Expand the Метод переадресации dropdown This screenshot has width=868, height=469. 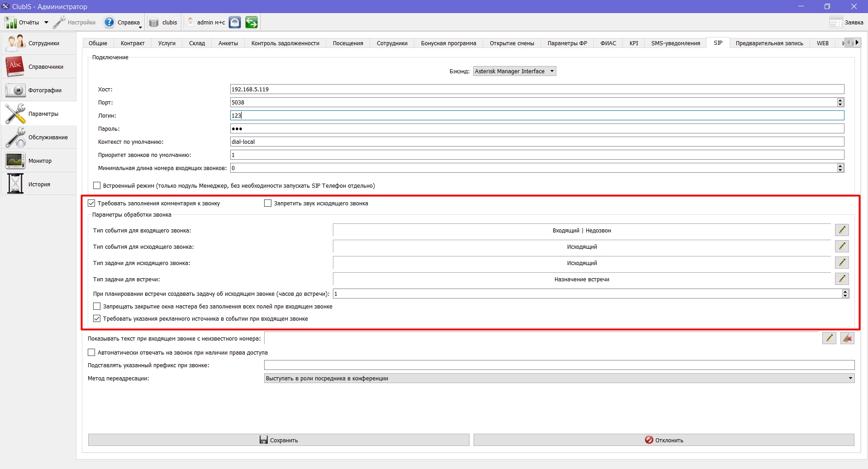coord(559,378)
